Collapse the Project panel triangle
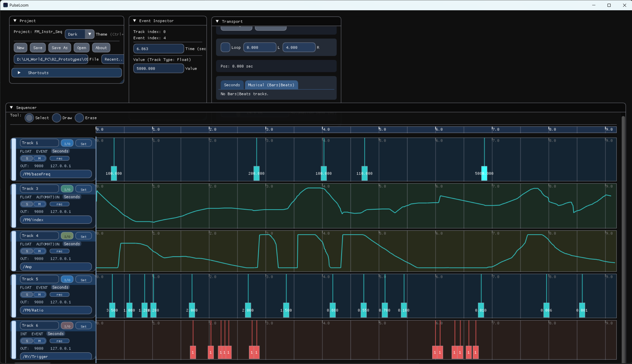Viewport: 632px width, 364px height. [x=15, y=21]
